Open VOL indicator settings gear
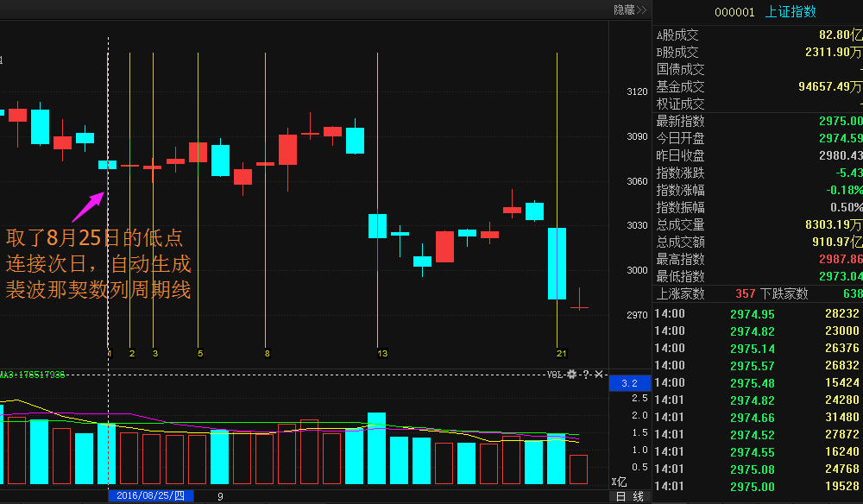This screenshot has width=863, height=504. point(572,375)
